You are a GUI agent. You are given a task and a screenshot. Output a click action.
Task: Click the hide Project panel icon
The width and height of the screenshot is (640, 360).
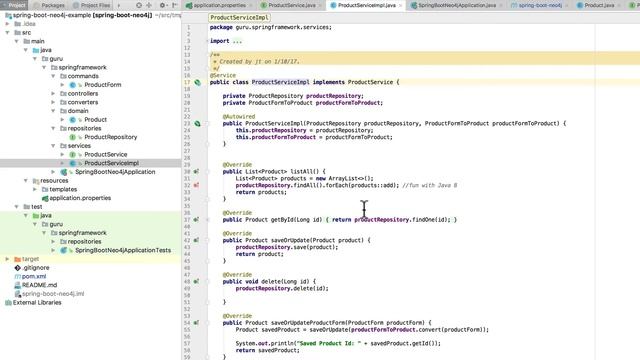[x=174, y=5]
